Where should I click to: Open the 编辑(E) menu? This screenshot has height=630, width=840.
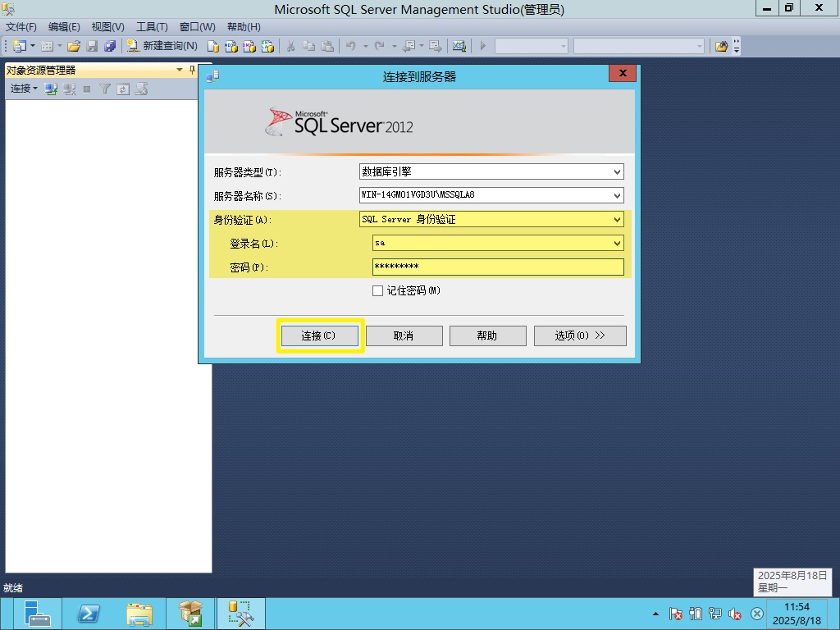(64, 27)
